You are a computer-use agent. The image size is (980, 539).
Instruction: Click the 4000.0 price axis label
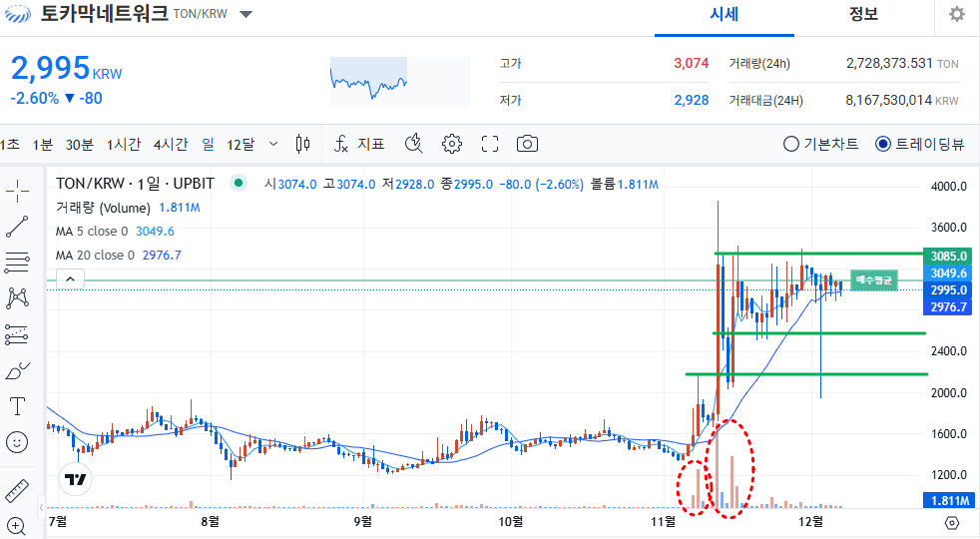pyautogui.click(x=948, y=187)
